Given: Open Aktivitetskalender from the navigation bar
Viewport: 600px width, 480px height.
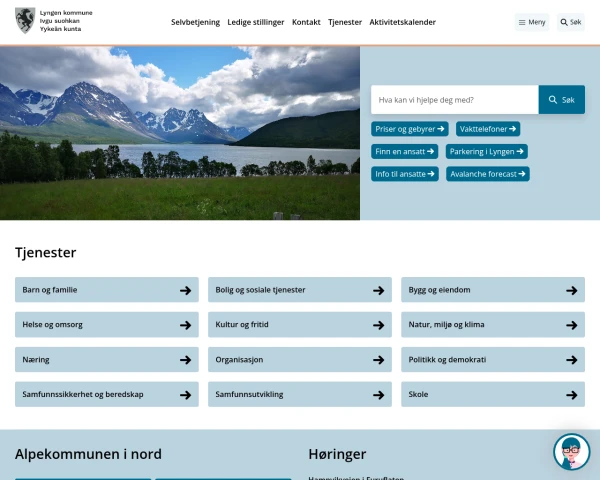Looking at the screenshot, I should (403, 22).
